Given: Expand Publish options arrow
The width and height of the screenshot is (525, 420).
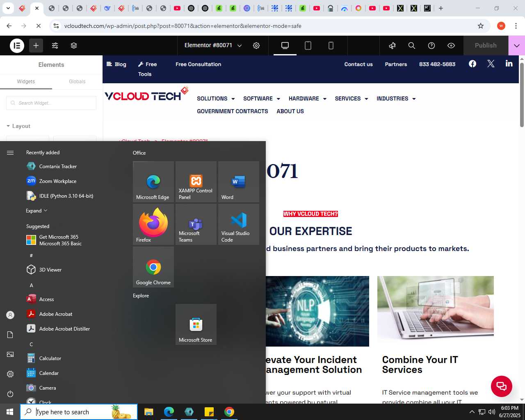Looking at the screenshot, I should [x=517, y=46].
